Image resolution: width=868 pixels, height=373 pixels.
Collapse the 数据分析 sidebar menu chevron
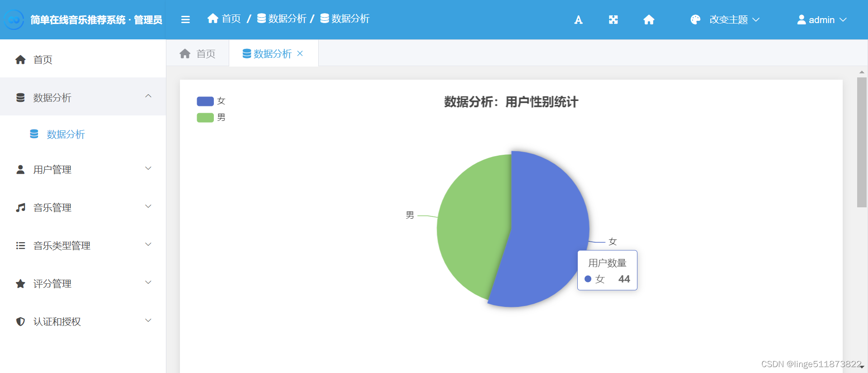148,96
